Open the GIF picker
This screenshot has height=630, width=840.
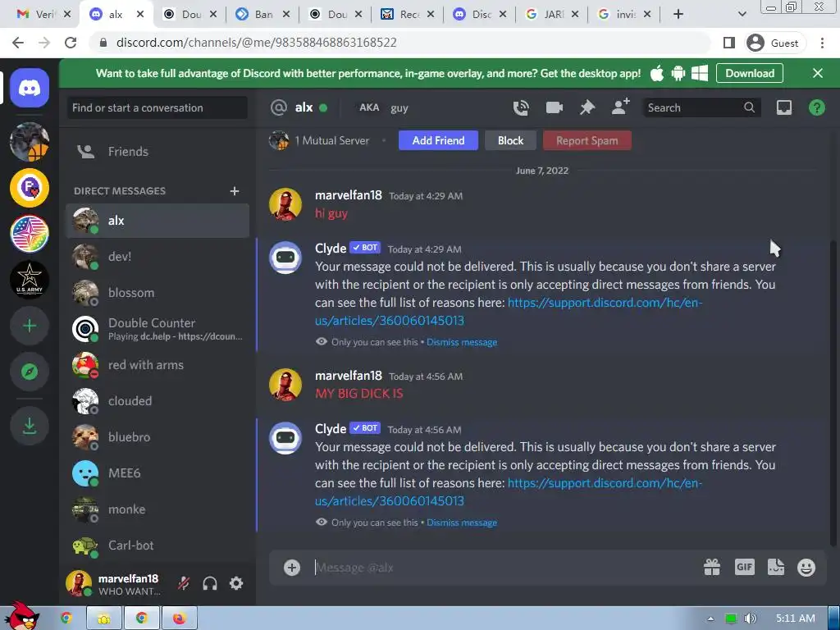pos(745,567)
